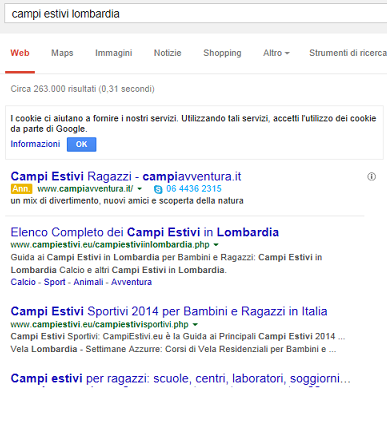Click the search box with campi estivi lombardia
The height and width of the screenshot is (434, 390).
(x=197, y=14)
